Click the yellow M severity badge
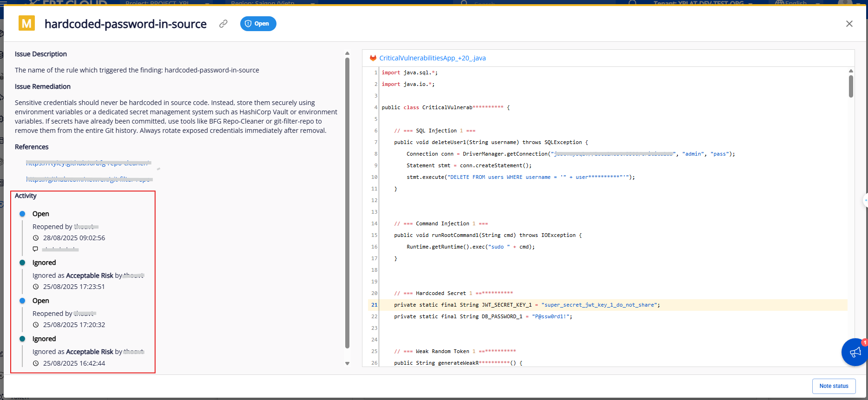The width and height of the screenshot is (868, 400). (x=26, y=23)
